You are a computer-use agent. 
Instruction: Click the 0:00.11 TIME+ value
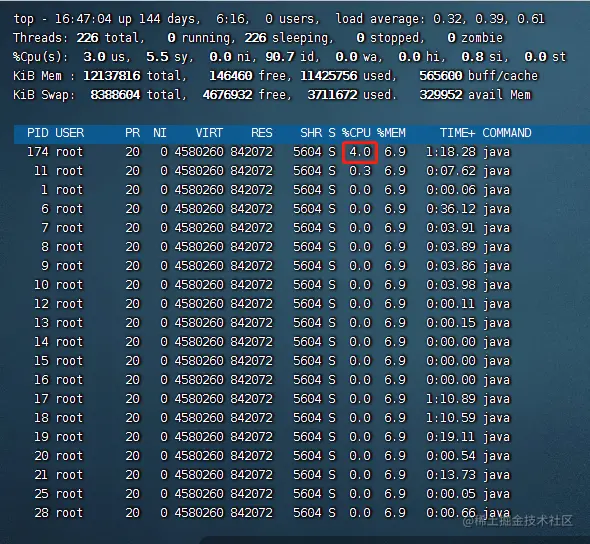click(x=451, y=304)
